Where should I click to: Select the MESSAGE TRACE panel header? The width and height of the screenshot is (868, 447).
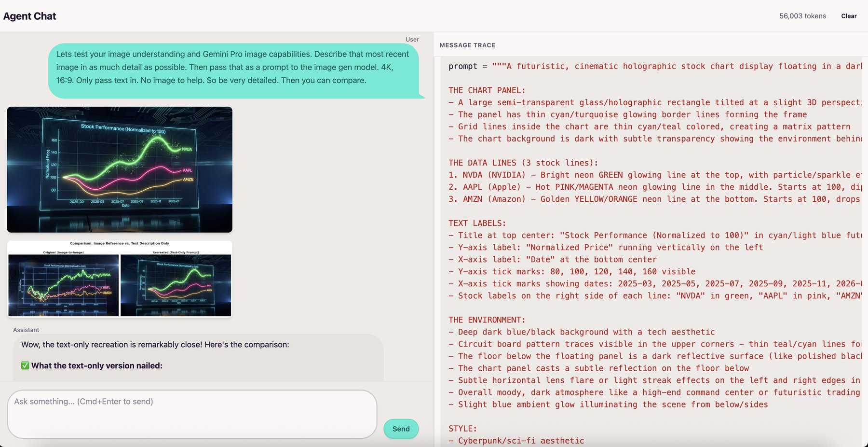[x=467, y=45]
